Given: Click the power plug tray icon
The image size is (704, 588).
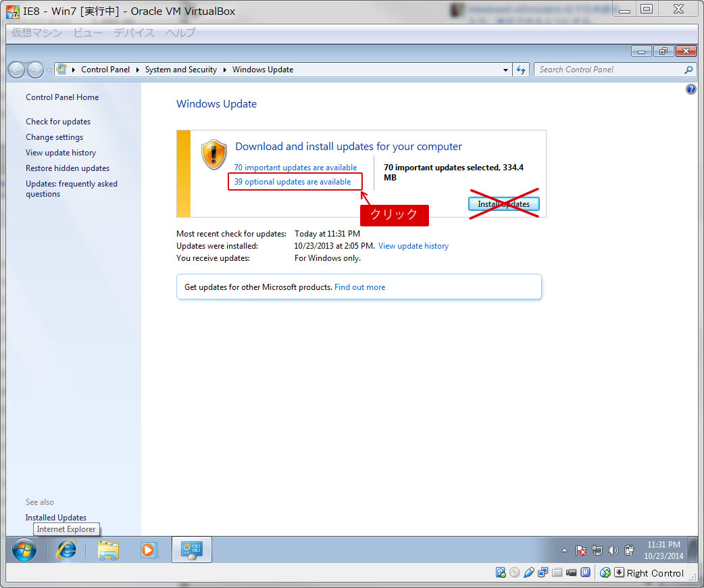Looking at the screenshot, I should [629, 550].
